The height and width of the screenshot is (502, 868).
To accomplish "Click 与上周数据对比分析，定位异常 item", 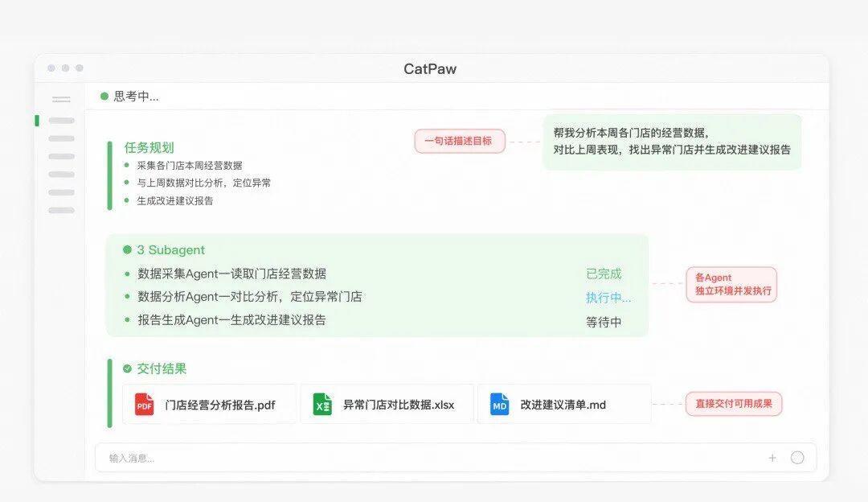I will click(203, 183).
